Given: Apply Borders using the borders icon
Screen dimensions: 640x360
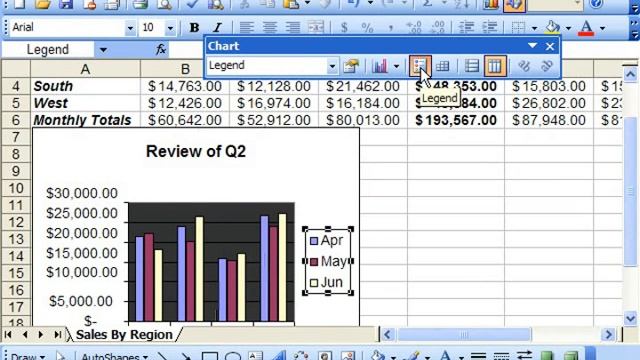Looking at the screenshot, I should click(x=518, y=28).
